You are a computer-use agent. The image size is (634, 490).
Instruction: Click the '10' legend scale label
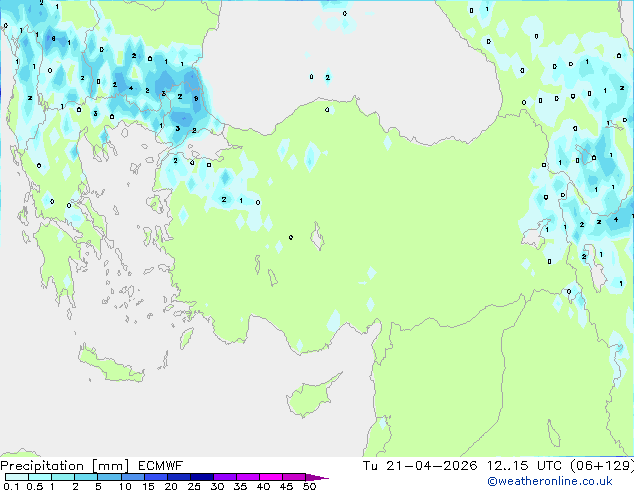125,486
